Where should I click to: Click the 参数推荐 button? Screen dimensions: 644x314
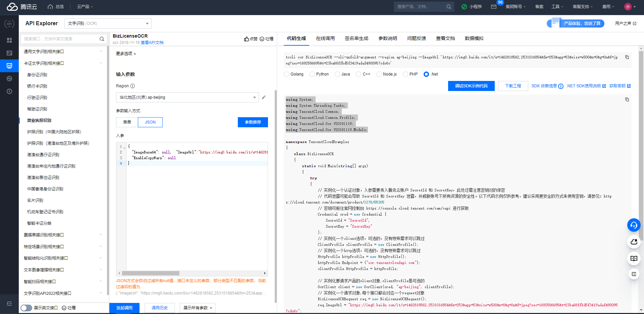click(253, 122)
